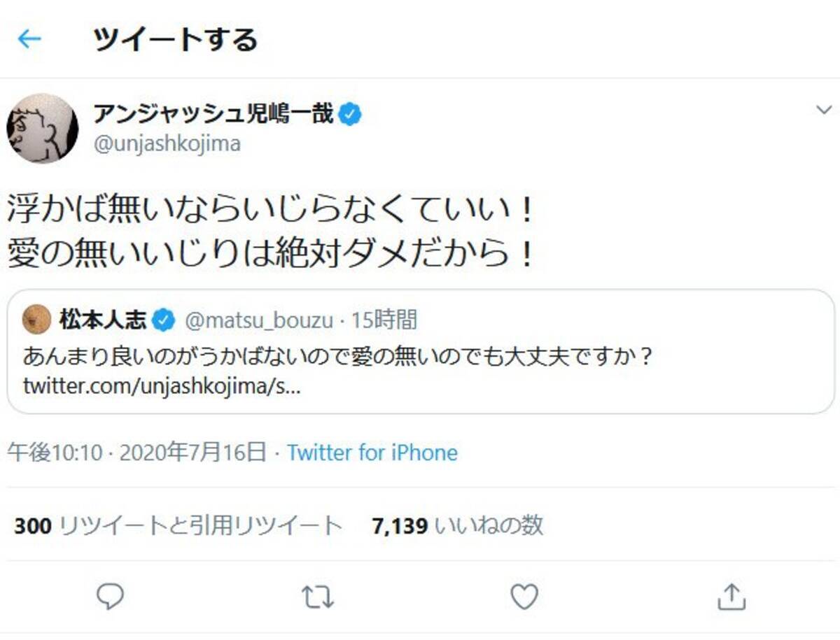Click the verified badge beside アンジャッシュ児嶋一哉
This screenshot has width=840, height=640.
350,114
